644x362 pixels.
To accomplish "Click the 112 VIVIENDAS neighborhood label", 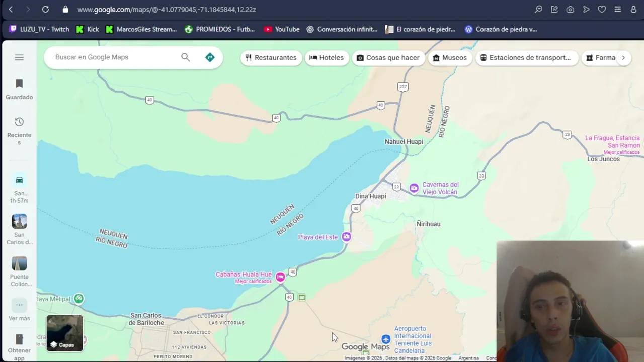I will (x=190, y=347).
